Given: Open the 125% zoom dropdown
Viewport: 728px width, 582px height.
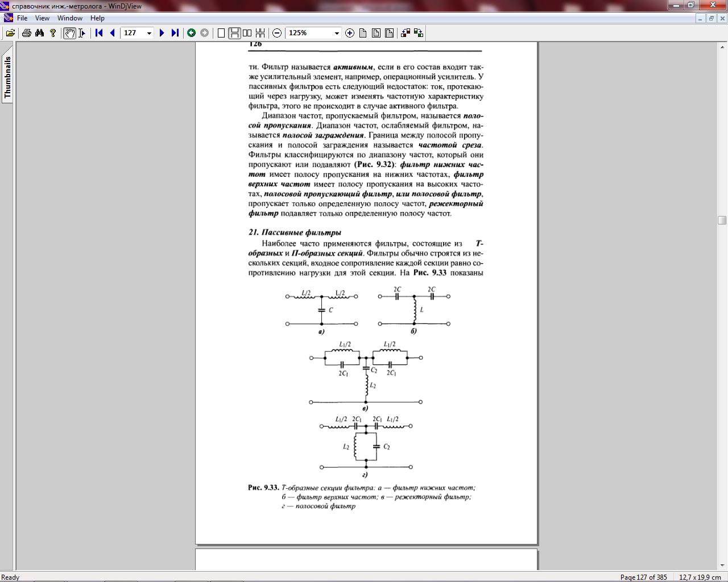Looking at the screenshot, I should (x=336, y=33).
